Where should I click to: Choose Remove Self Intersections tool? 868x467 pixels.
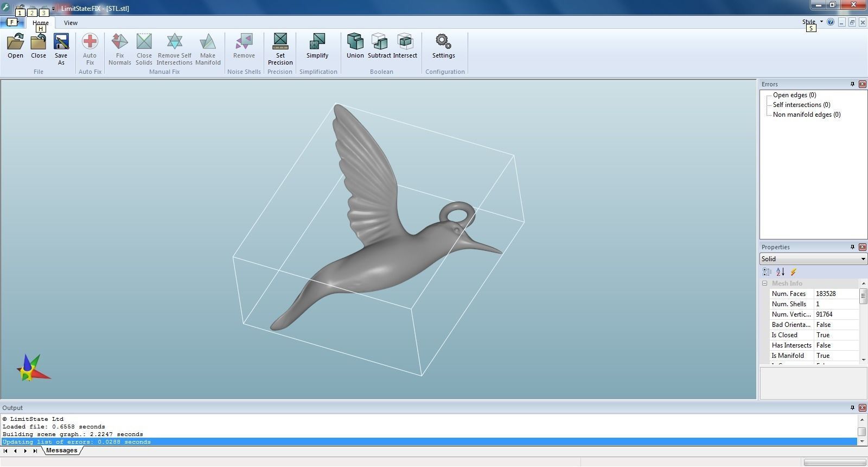pyautogui.click(x=174, y=49)
